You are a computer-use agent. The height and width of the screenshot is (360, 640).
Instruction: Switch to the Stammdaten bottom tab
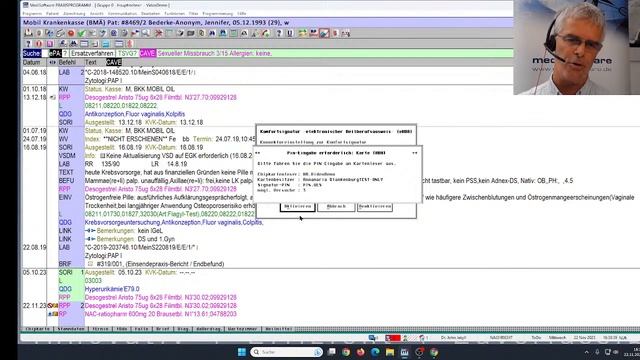tap(71, 329)
